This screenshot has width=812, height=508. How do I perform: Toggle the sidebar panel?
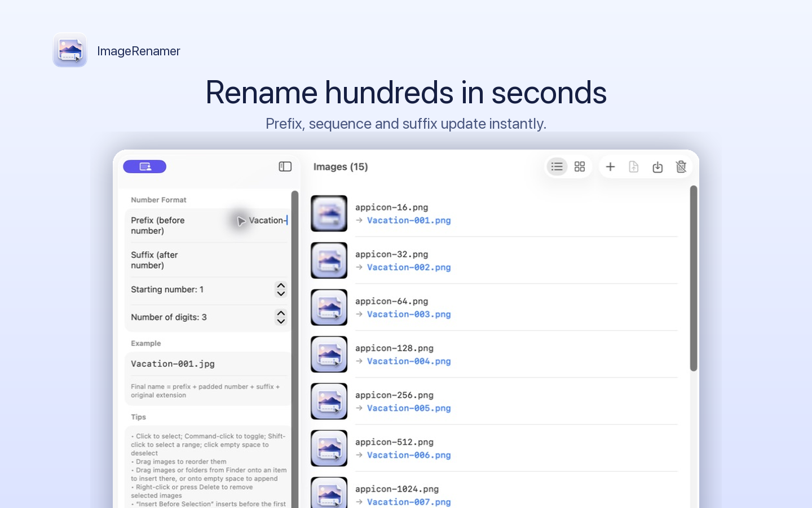[285, 167]
